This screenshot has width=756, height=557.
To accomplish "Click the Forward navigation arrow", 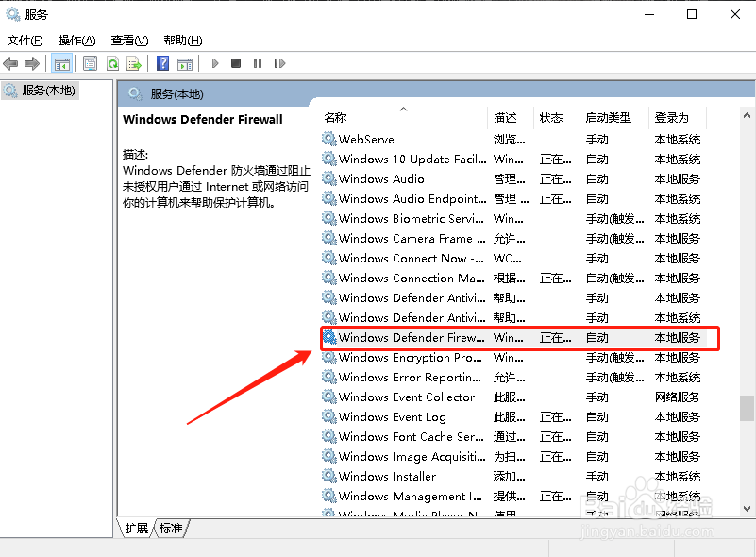I will pyautogui.click(x=31, y=63).
